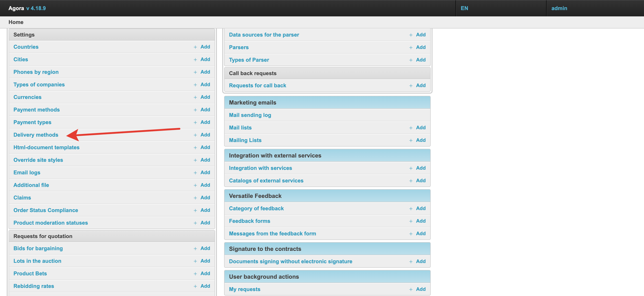
Task: Open Documents signing without electronic signature
Action: pyautogui.click(x=291, y=261)
